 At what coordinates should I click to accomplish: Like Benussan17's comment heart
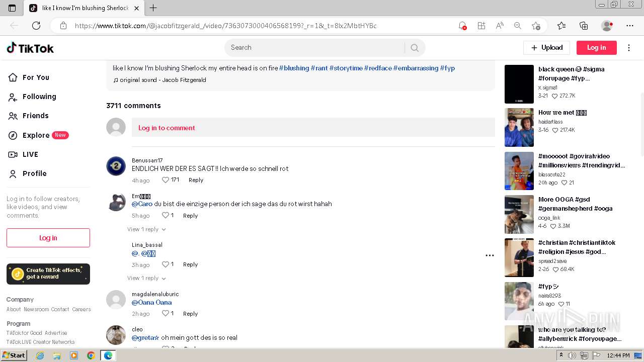pos(166,180)
